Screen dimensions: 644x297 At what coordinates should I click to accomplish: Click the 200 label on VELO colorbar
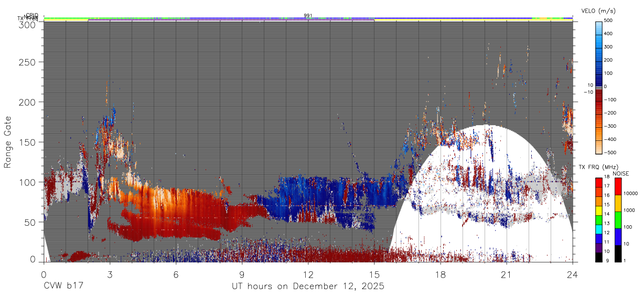609,60
